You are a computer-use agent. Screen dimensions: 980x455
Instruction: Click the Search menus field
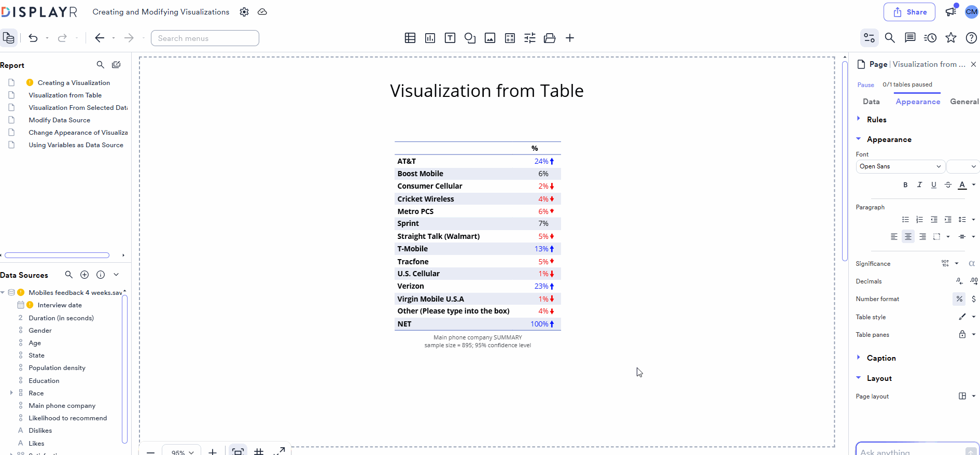click(205, 38)
